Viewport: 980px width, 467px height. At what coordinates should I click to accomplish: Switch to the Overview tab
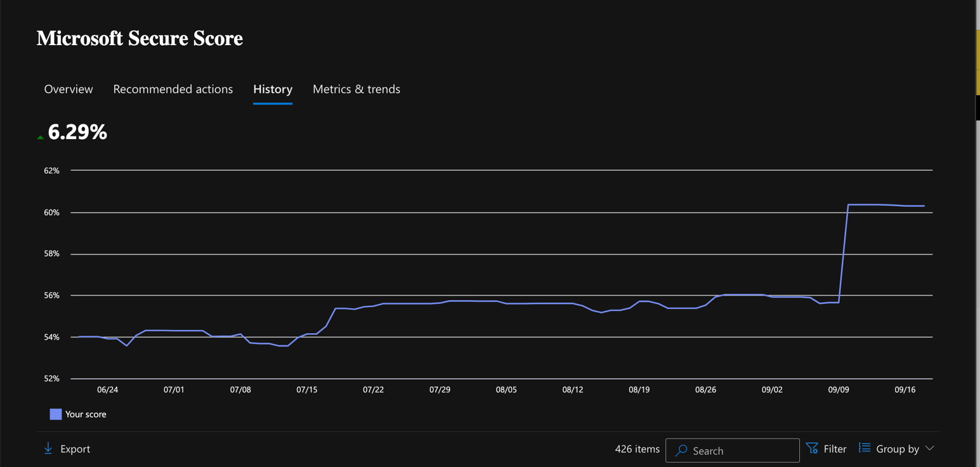[x=69, y=89]
